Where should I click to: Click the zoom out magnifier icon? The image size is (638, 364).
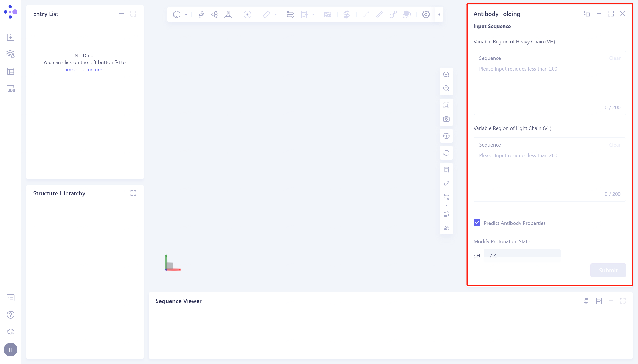(x=446, y=88)
